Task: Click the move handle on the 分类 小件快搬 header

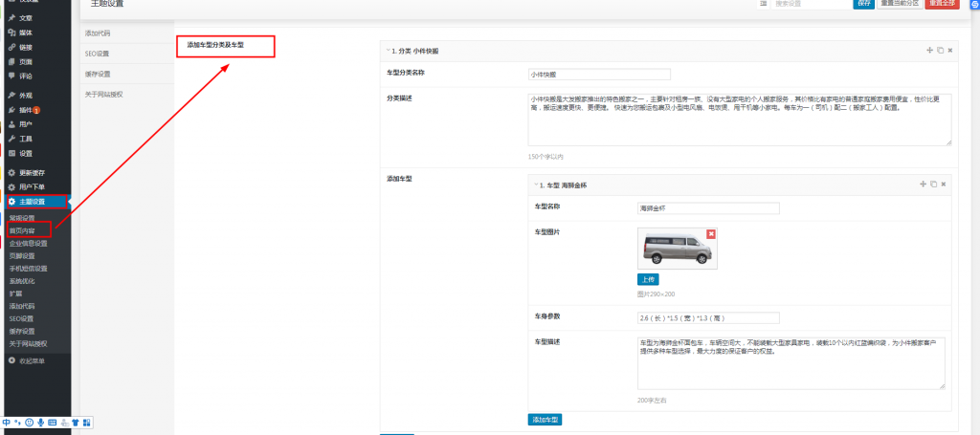Action: pos(929,50)
